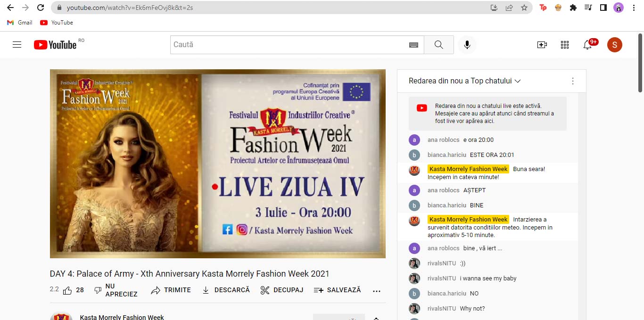Open the YouTube bookmark
The image size is (644, 320).
click(57, 23)
